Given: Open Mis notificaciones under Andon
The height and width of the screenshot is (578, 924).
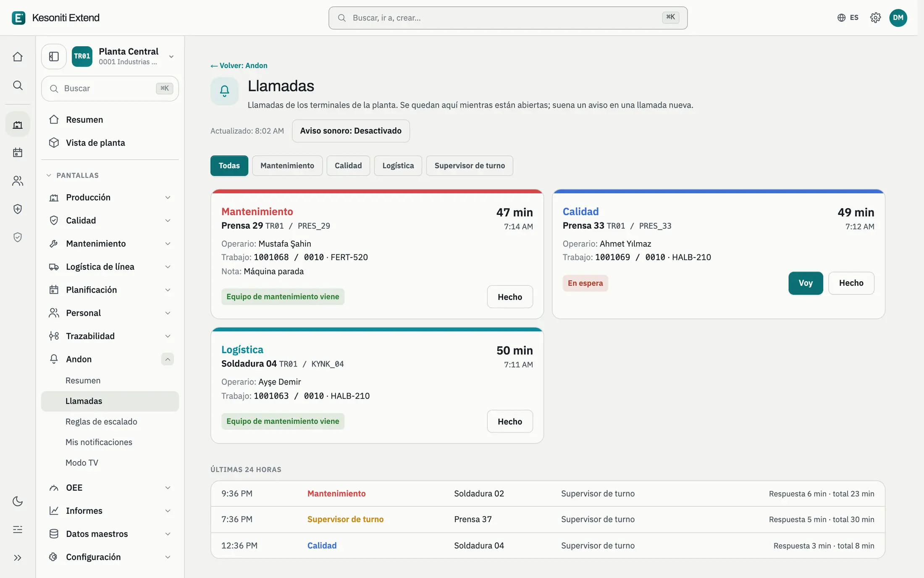Looking at the screenshot, I should click(110, 442).
